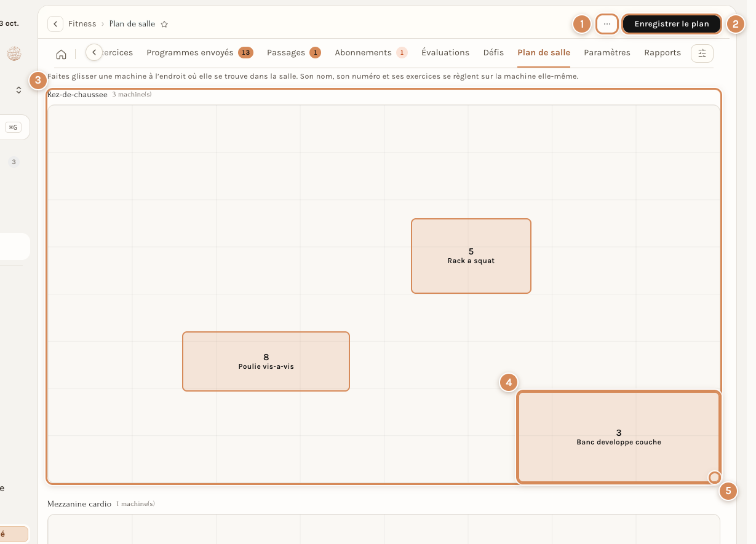756x544 pixels.
Task: Select machine 8 Poulie vis-a-vis
Action: tap(266, 361)
